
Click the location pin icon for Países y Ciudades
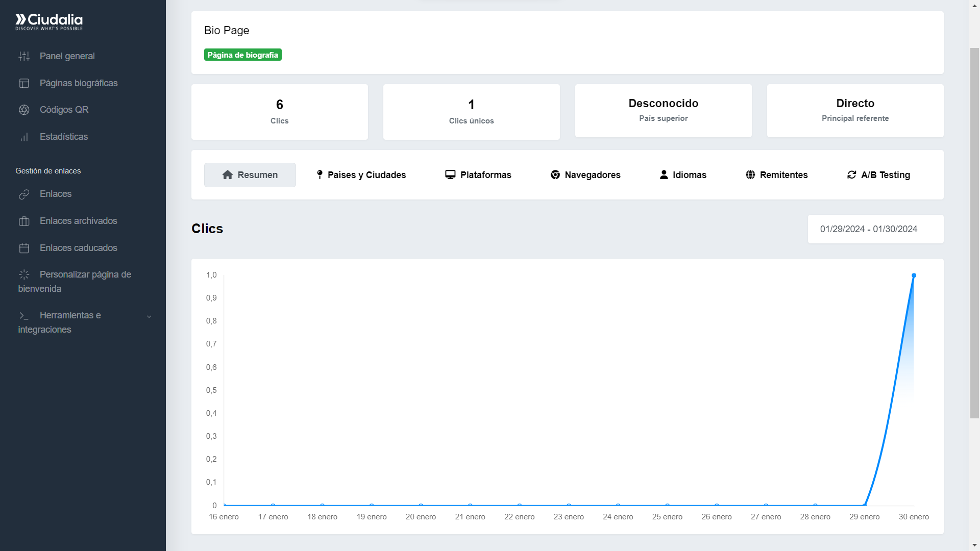[319, 174]
